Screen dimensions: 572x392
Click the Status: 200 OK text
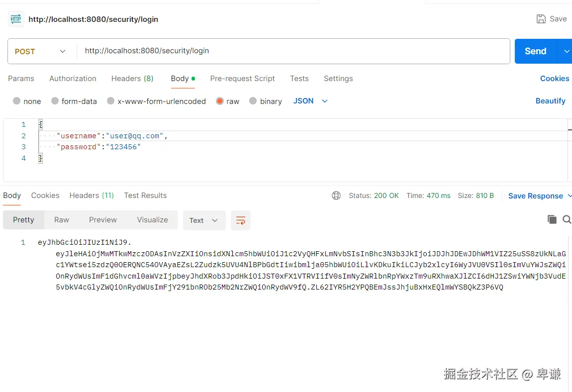[374, 196]
